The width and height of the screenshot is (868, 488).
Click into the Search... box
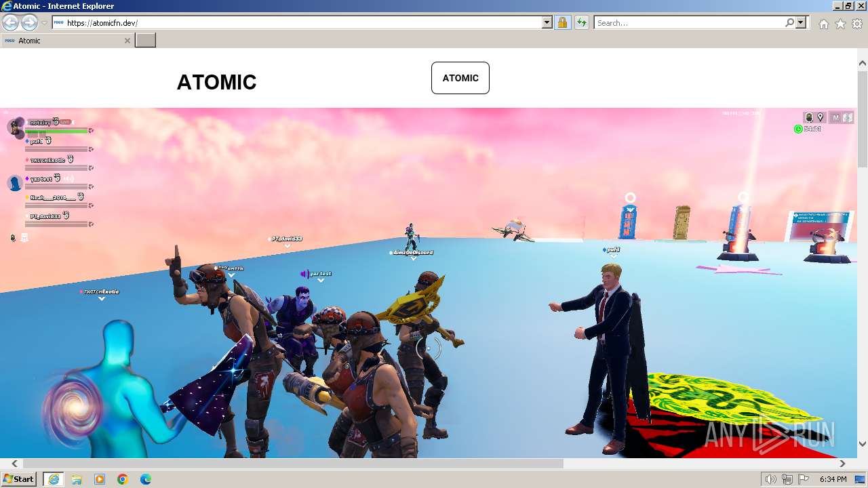tap(689, 23)
